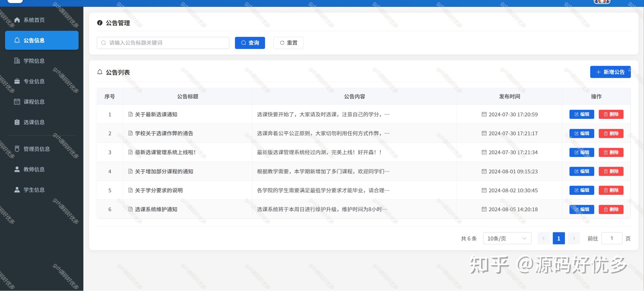Image resolution: width=644 pixels, height=291 pixels.
Task: Click the calendar icon beside 2024-07-30 17:20:59
Action: pos(484,114)
